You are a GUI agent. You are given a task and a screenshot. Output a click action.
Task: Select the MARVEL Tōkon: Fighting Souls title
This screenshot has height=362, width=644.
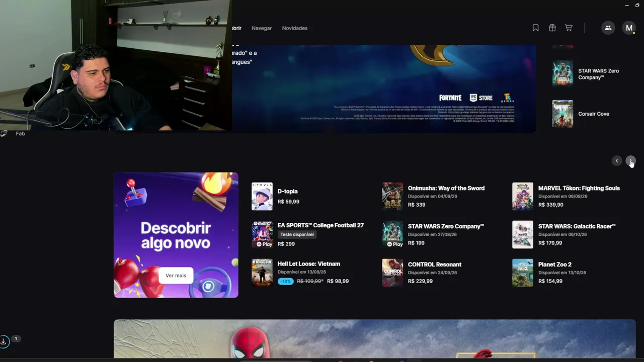(579, 188)
